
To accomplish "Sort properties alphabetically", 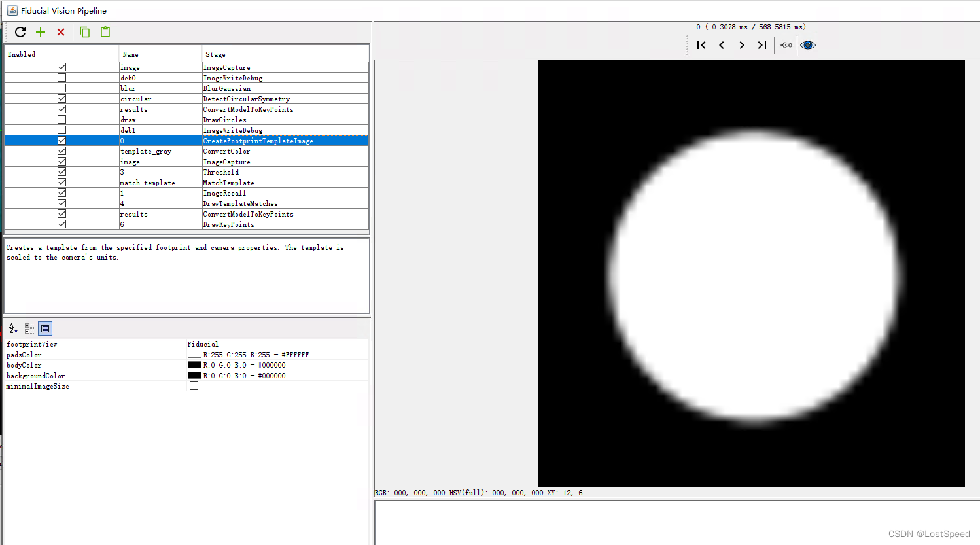I will [14, 328].
